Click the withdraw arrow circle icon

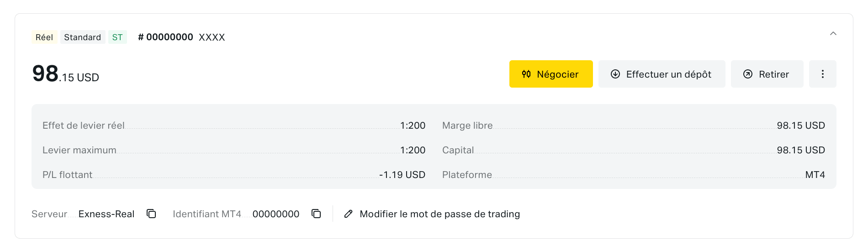(748, 74)
